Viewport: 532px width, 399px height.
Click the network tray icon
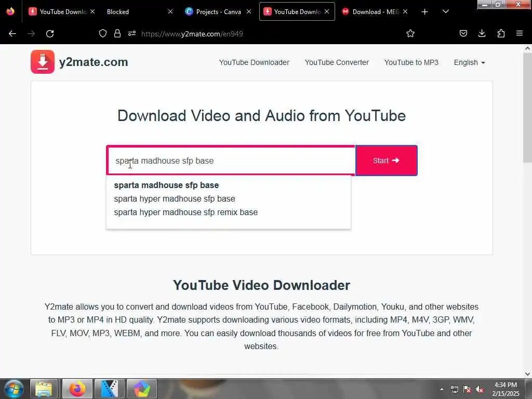(x=454, y=389)
